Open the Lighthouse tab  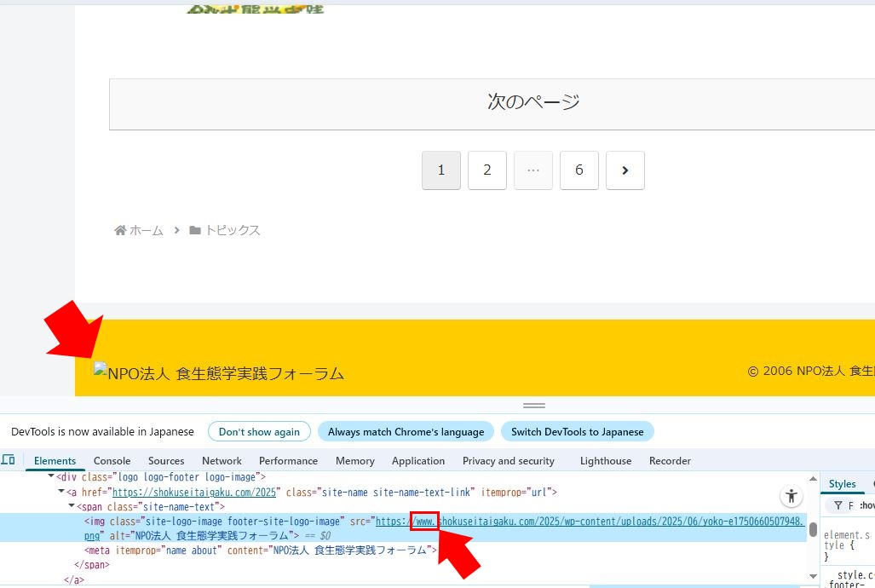(x=606, y=461)
